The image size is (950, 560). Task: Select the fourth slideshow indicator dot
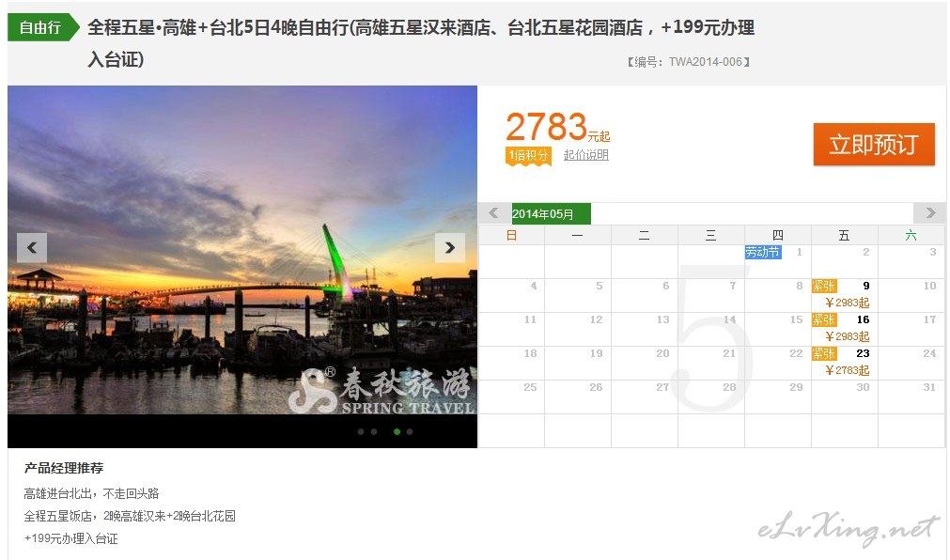click(x=411, y=431)
